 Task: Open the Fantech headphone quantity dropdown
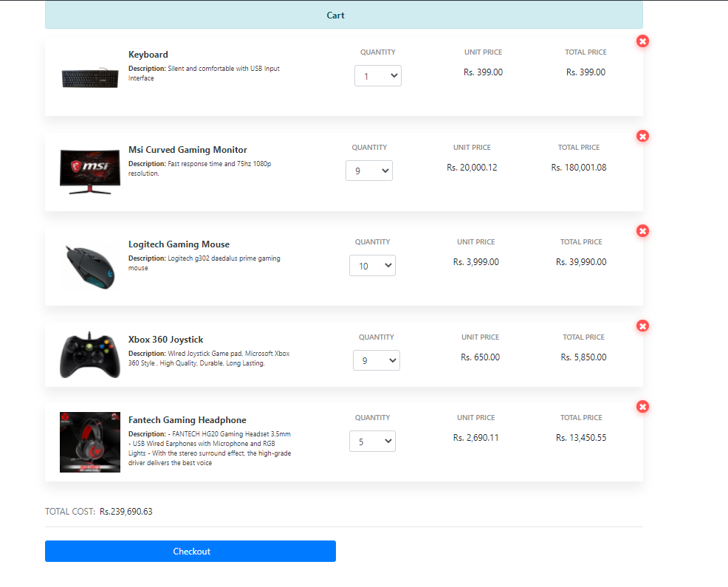pyautogui.click(x=372, y=441)
